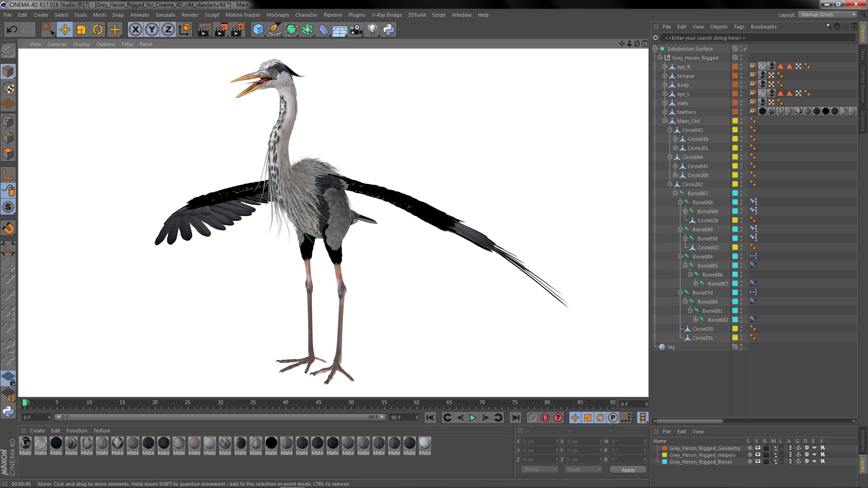This screenshot has width=868, height=488.
Task: Select the Rotate tool in the toolbar
Action: [98, 30]
